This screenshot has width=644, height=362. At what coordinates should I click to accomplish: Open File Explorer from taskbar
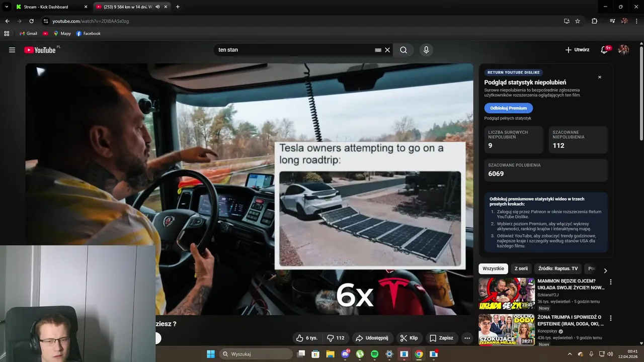[330, 354]
